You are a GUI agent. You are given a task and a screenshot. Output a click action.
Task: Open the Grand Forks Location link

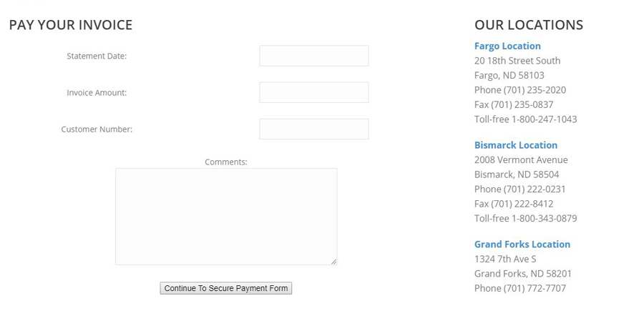click(x=522, y=244)
